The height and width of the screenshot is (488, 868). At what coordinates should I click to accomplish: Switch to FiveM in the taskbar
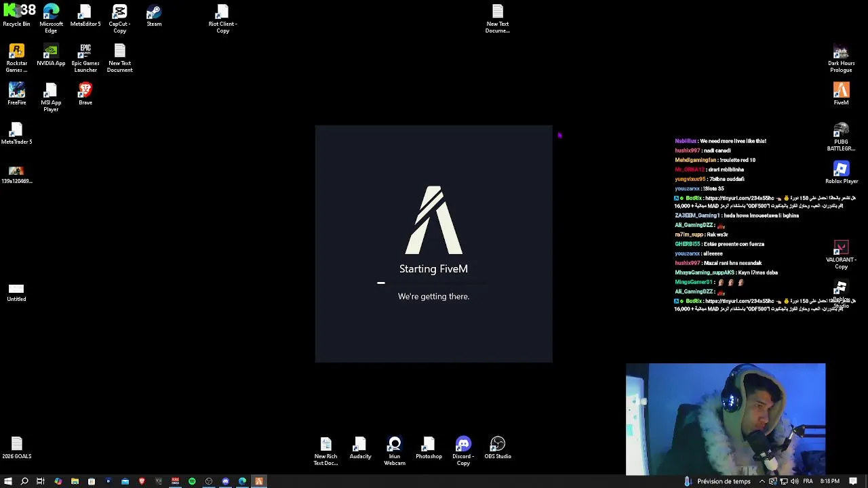pyautogui.click(x=259, y=481)
